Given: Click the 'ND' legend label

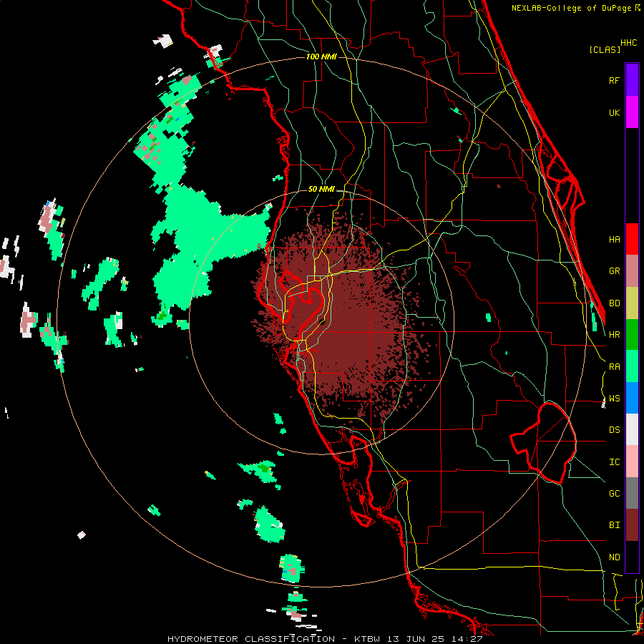Looking at the screenshot, I should [614, 557].
